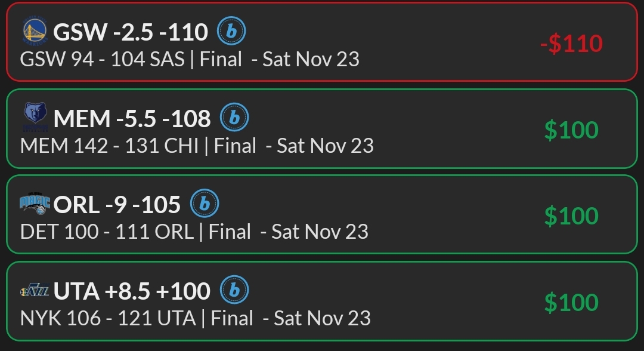Open the MEM 142 - 131 CHI final score line
Image resolution: width=644 pixels, height=351 pixels.
click(197, 146)
